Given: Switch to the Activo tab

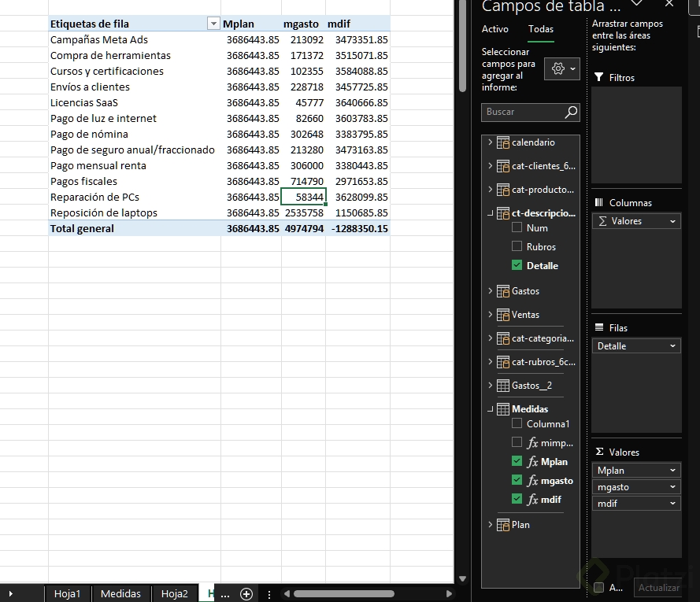Looking at the screenshot, I should 495,29.
